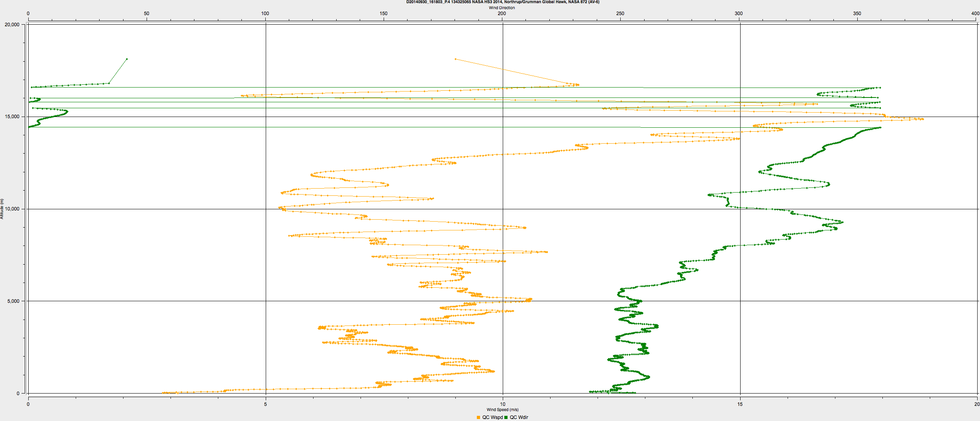Click the topmost isolated orange Wspd data point
This screenshot has width=980, height=421.
click(455, 59)
